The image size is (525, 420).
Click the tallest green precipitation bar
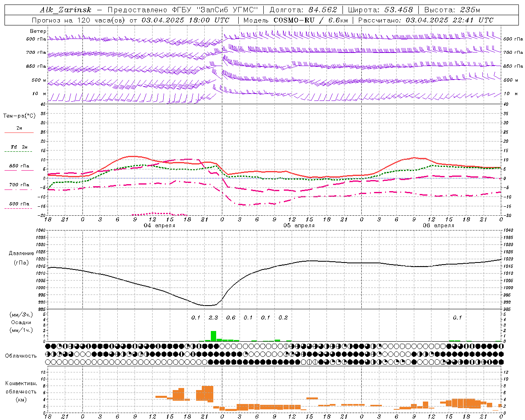coord(213,336)
